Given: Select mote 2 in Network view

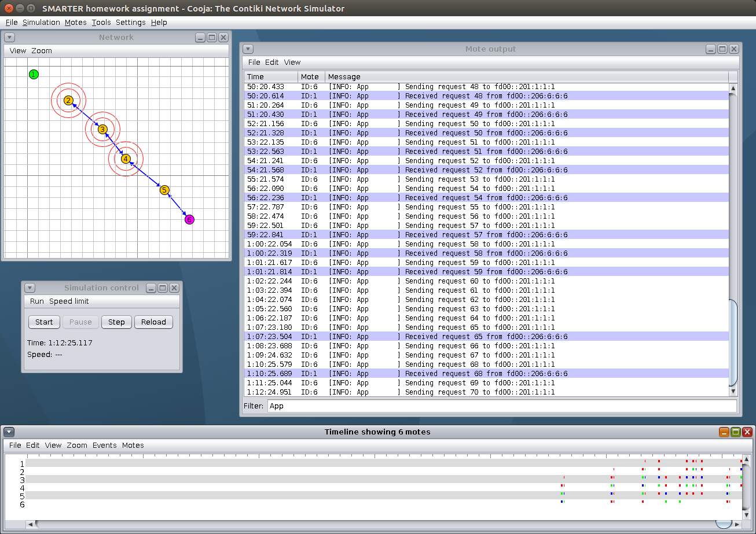Looking at the screenshot, I should coord(68,101).
